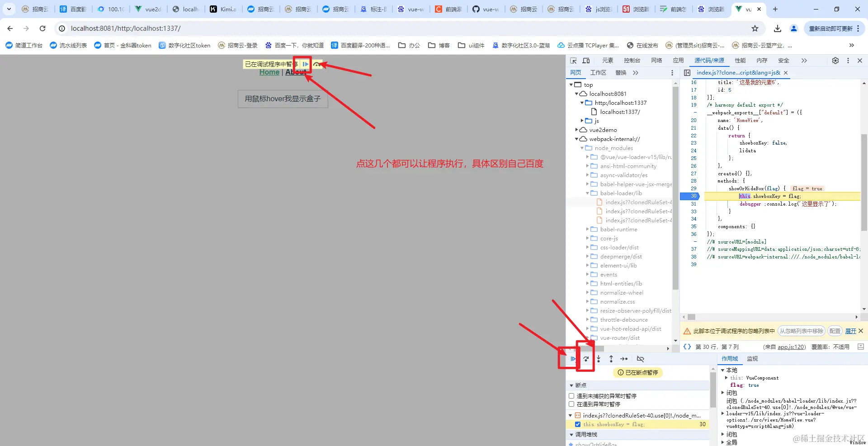Switch to the 应用 Application panel
Viewport: 868px width, 446px height.
pos(678,61)
